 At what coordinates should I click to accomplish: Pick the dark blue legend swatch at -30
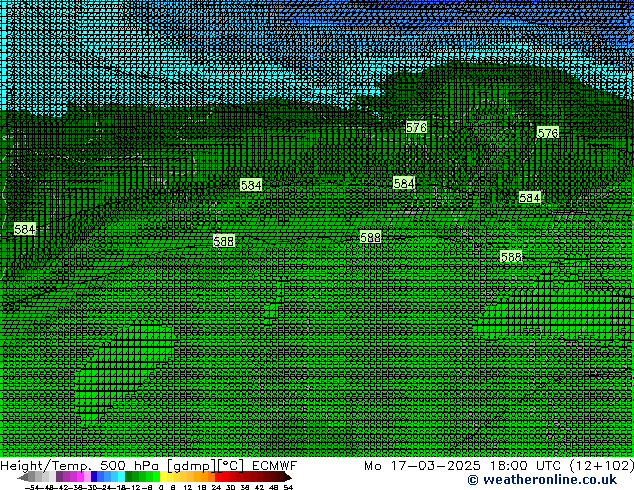[94, 477]
